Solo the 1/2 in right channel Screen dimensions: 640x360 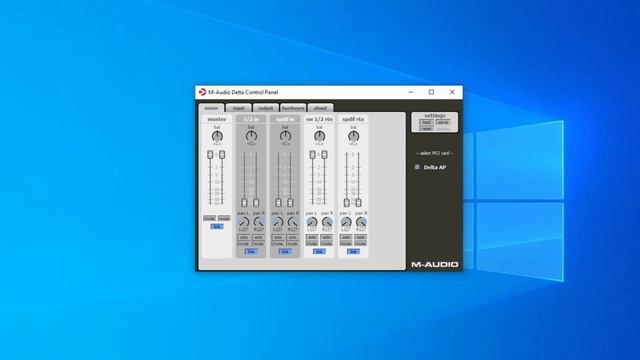click(x=258, y=237)
